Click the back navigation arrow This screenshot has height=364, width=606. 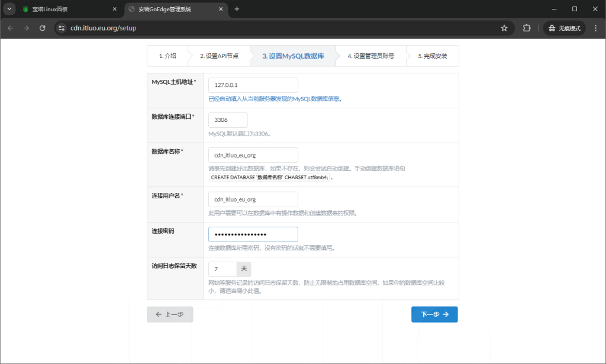tap(10, 27)
